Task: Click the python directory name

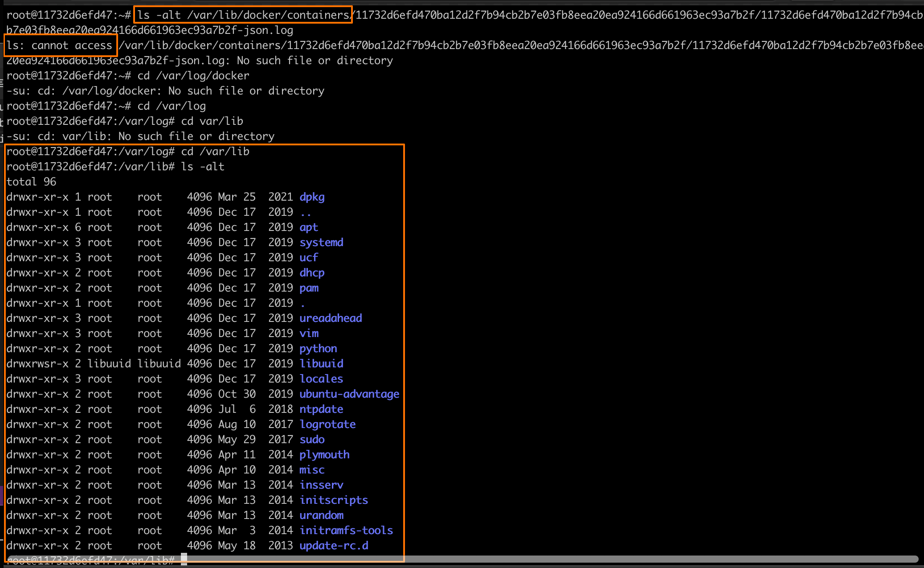Action: pyautogui.click(x=318, y=349)
